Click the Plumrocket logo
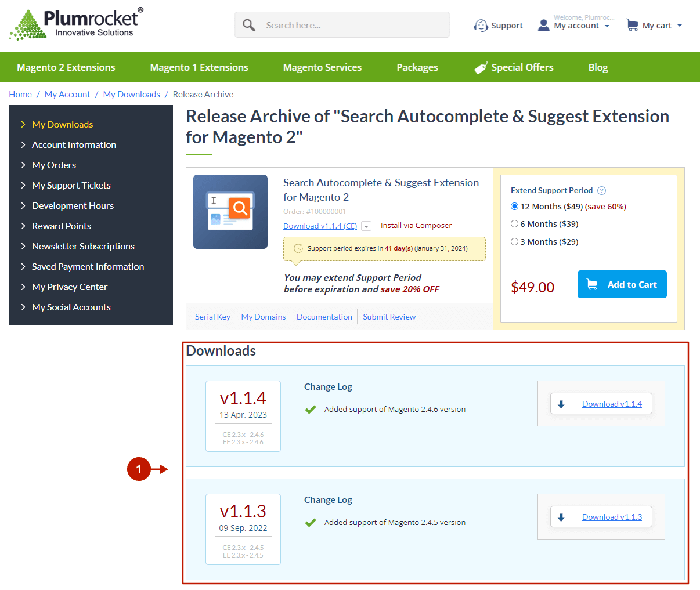This screenshot has height=590, width=700. [75, 24]
